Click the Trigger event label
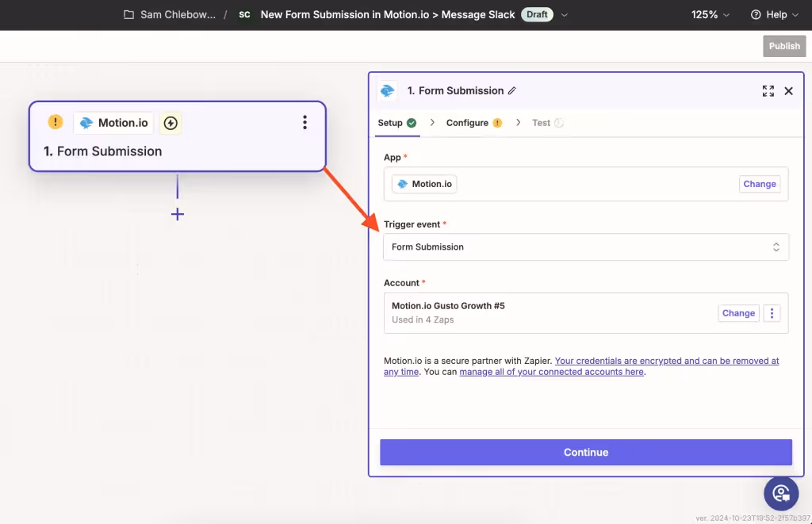Viewport: 812px width, 524px height. click(412, 224)
